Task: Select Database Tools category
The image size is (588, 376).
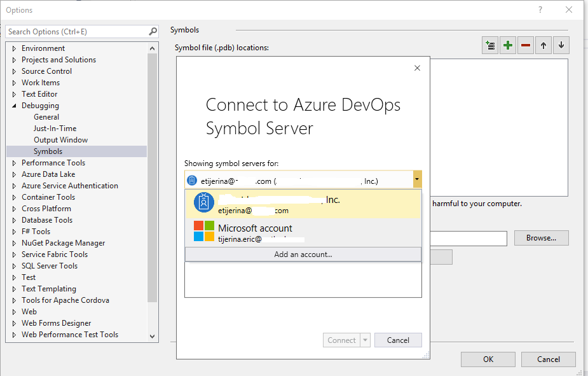Action: (x=47, y=220)
